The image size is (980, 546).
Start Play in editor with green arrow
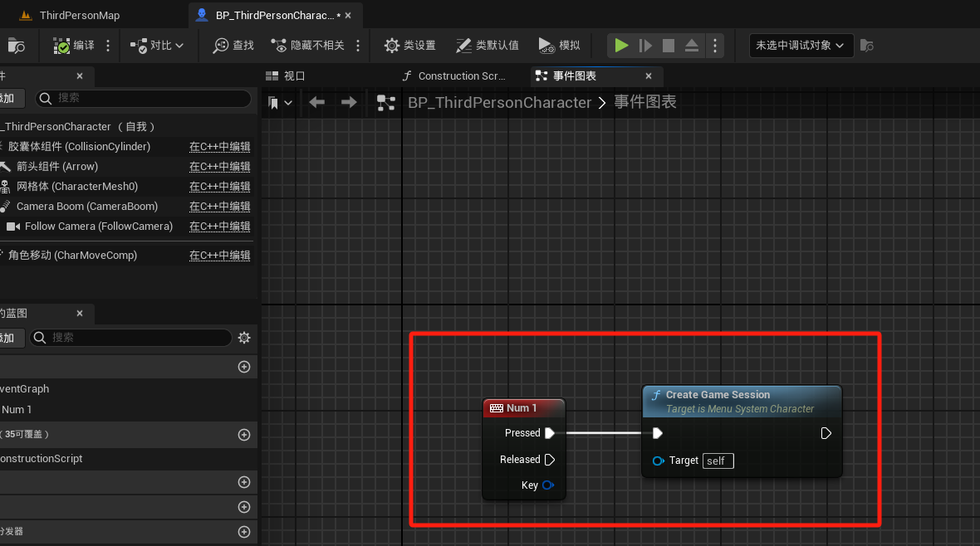click(x=621, y=46)
